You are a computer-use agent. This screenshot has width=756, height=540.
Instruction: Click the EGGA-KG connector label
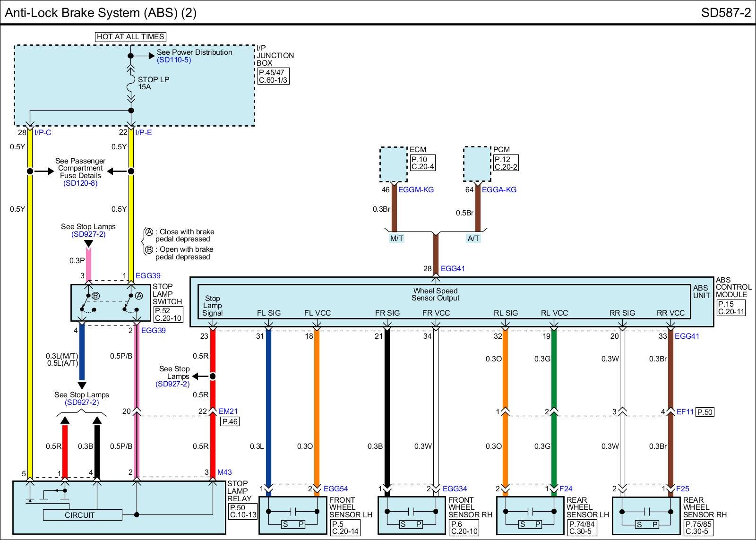tap(499, 189)
